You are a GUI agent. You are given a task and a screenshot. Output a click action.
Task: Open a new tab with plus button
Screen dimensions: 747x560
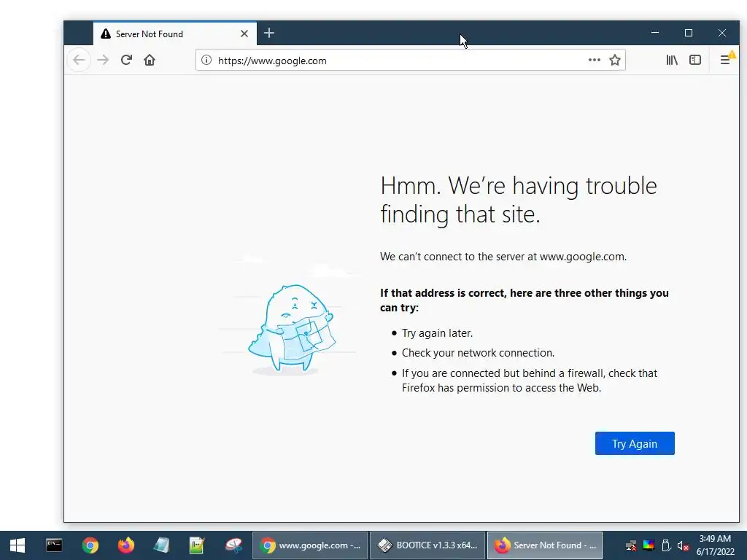[269, 33]
